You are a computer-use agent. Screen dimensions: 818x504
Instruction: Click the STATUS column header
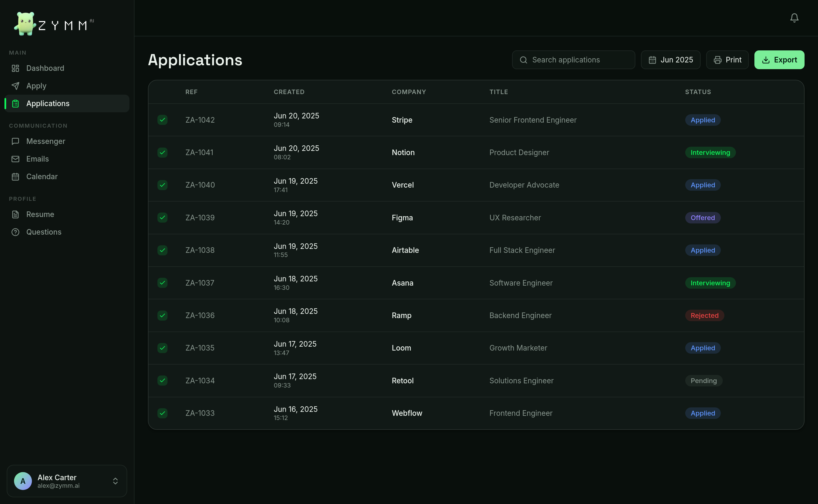tap(698, 92)
